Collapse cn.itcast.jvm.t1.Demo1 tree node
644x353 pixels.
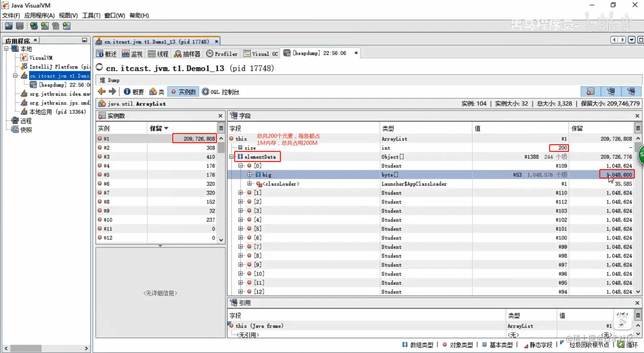[x=15, y=76]
